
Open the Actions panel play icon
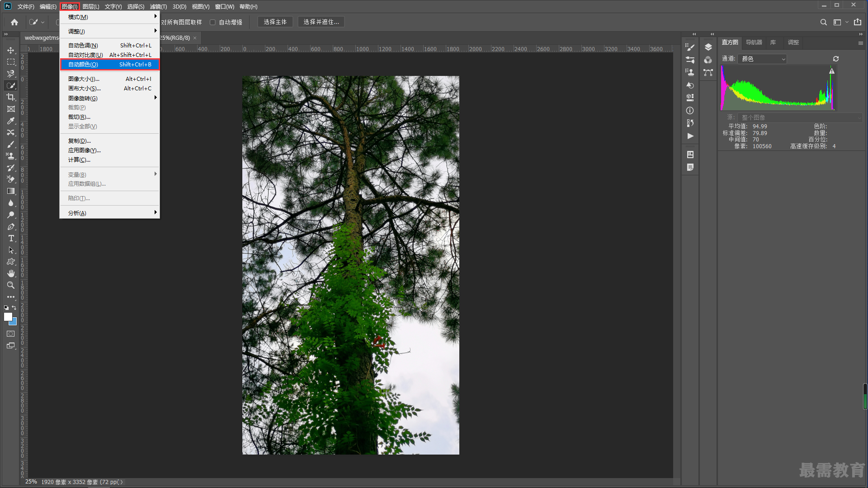click(690, 136)
